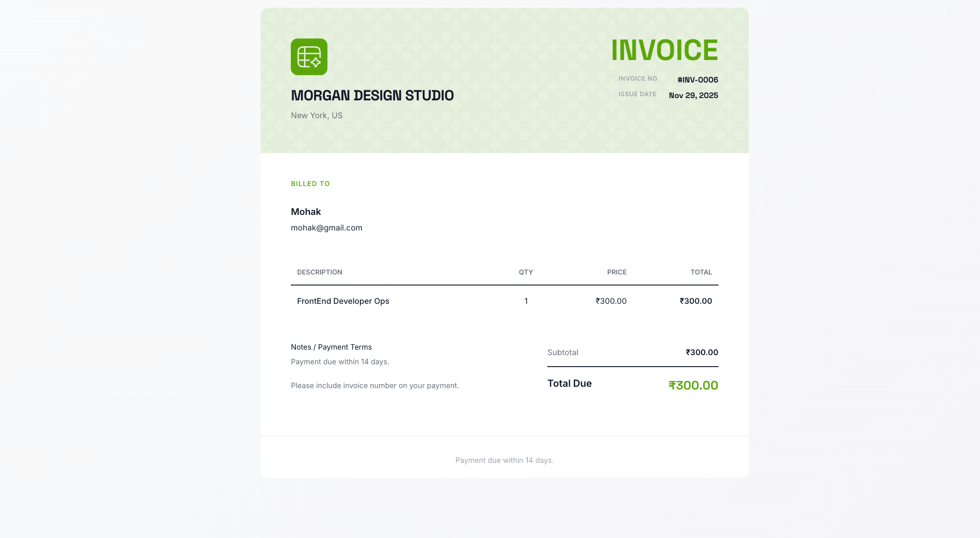This screenshot has height=538, width=980.
Task: Click the email mohak@gmail.com
Action: (327, 227)
